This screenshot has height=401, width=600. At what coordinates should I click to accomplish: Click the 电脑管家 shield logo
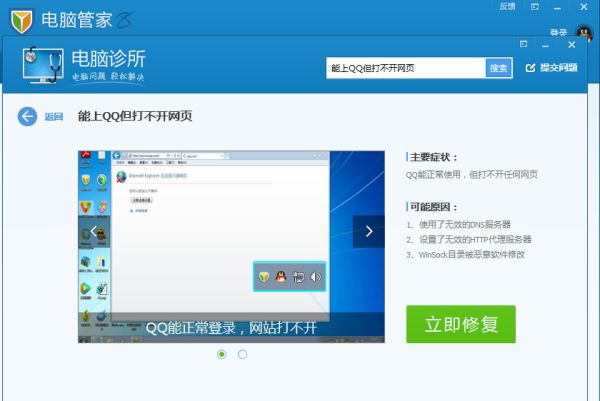point(21,21)
